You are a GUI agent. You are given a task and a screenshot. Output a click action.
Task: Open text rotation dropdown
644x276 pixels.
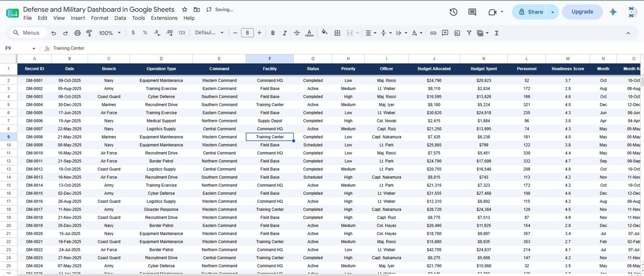[417, 33]
